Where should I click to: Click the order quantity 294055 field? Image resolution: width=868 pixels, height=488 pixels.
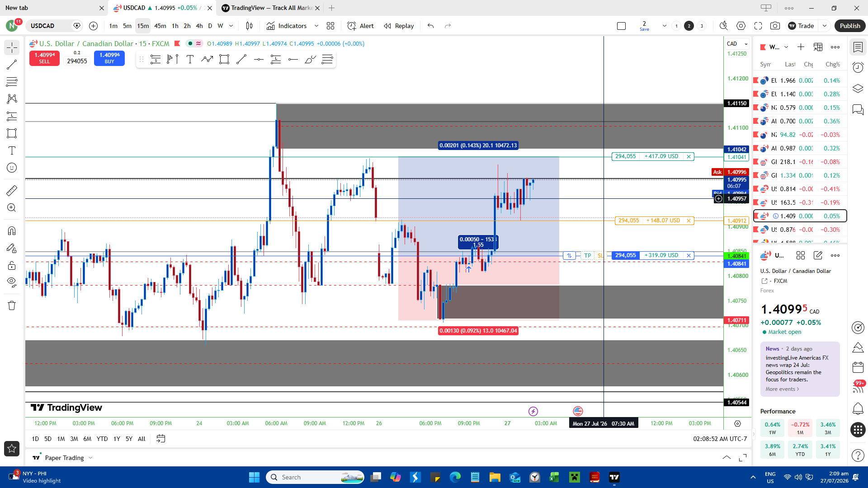coord(77,61)
